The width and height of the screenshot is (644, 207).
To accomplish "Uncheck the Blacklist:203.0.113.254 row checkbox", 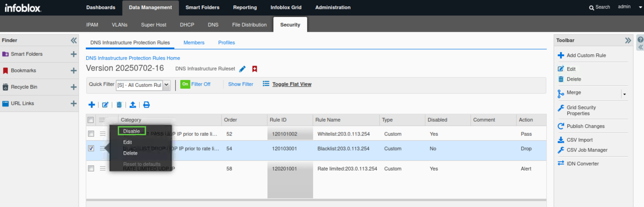I will click(x=91, y=148).
